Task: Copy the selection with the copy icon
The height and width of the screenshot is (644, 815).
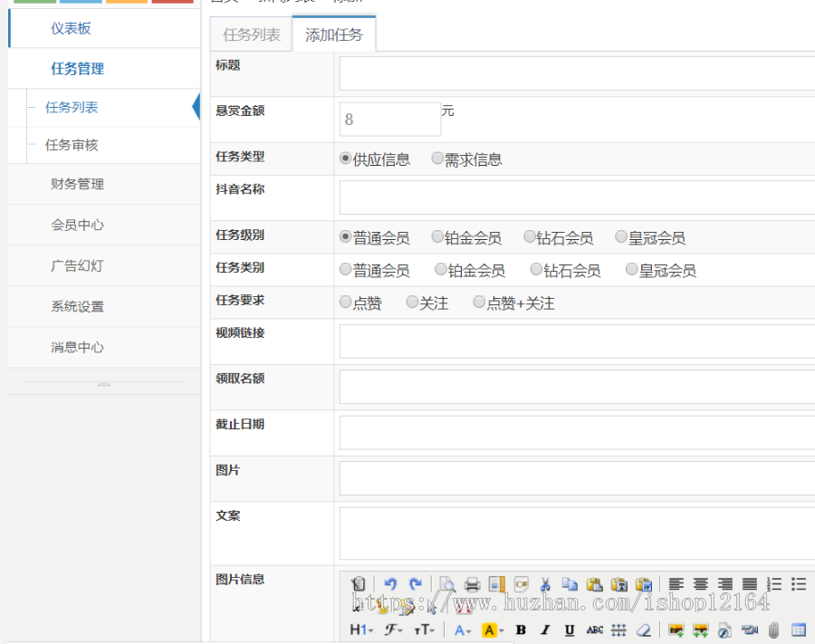Action: [570, 584]
